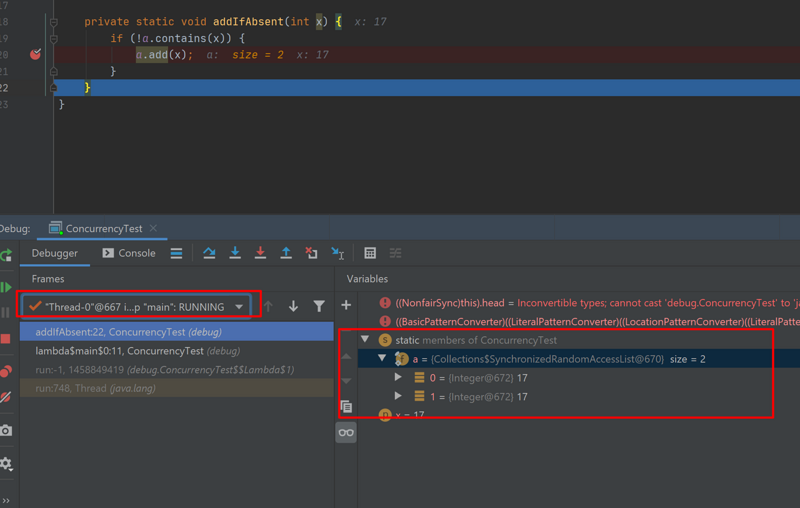
Task: Toggle the breakpoint on the a.add(x) line
Action: tap(35, 55)
